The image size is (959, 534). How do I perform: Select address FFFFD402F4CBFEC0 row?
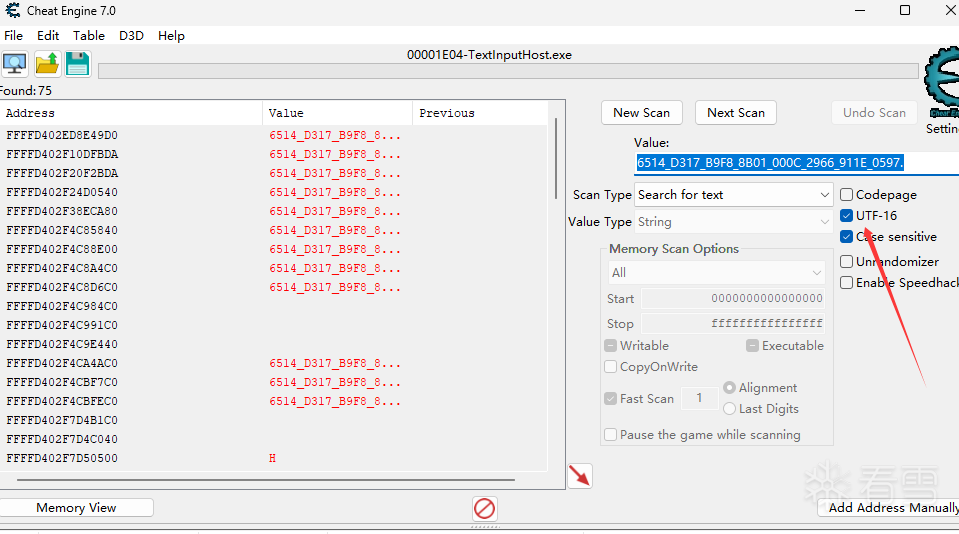pos(273,401)
